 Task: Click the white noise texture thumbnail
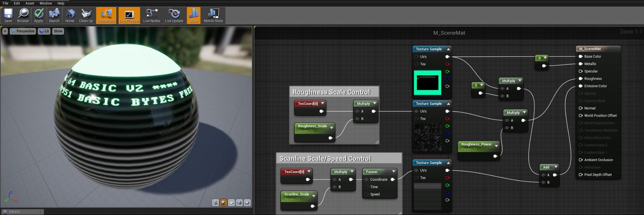[x=428, y=137]
